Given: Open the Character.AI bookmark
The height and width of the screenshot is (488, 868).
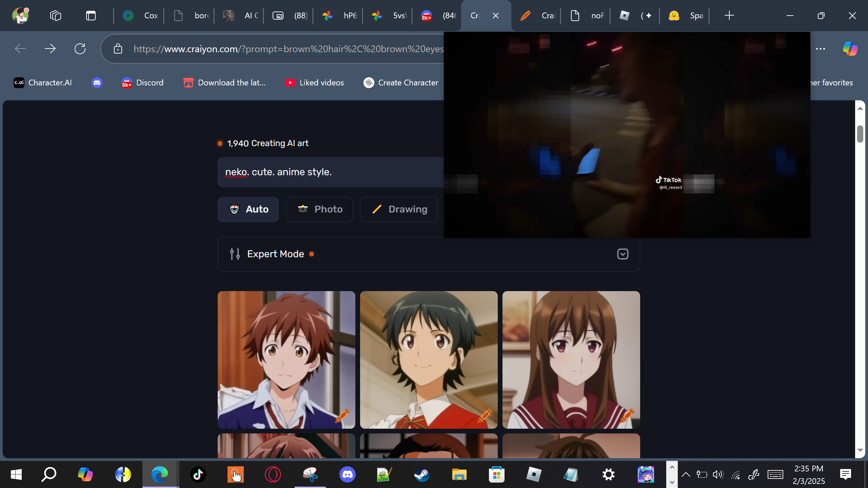Looking at the screenshot, I should click(x=43, y=83).
